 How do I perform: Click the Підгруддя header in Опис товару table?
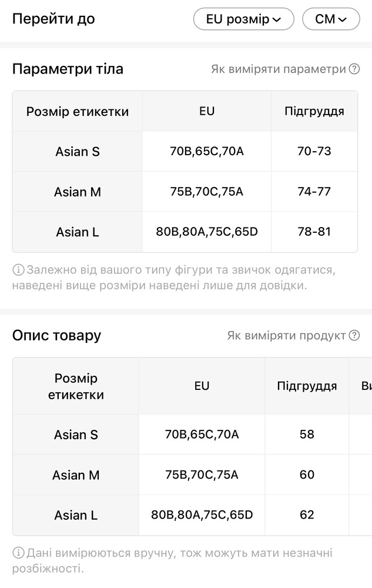point(307,386)
